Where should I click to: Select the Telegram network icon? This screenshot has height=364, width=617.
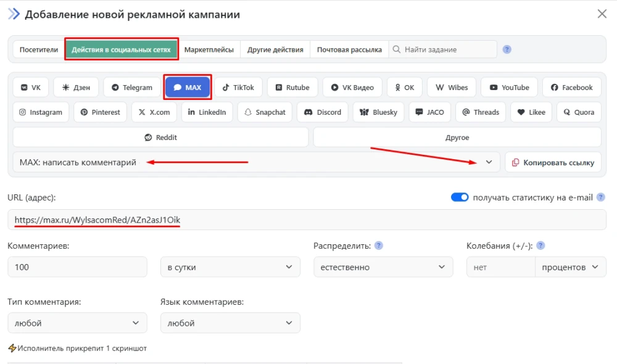click(x=131, y=87)
